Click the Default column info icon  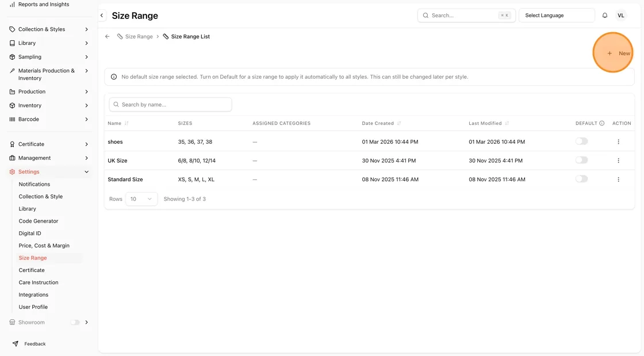(x=601, y=123)
